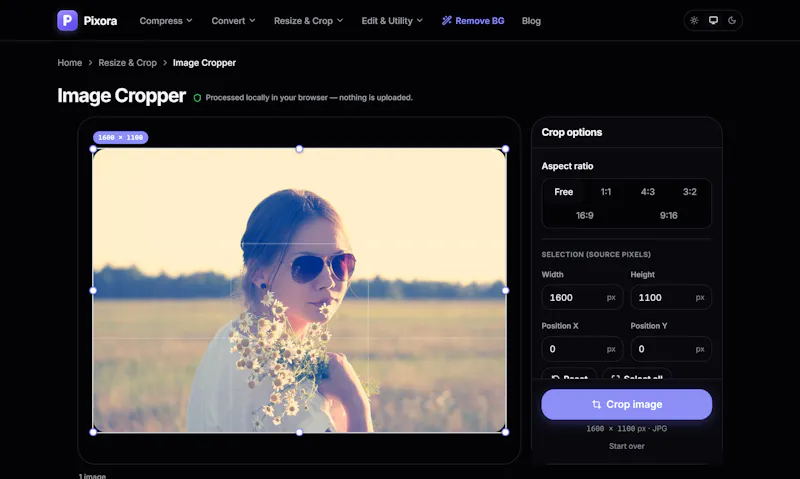Click the Position Y input field
Viewport: 800px width, 479px height.
coord(671,349)
